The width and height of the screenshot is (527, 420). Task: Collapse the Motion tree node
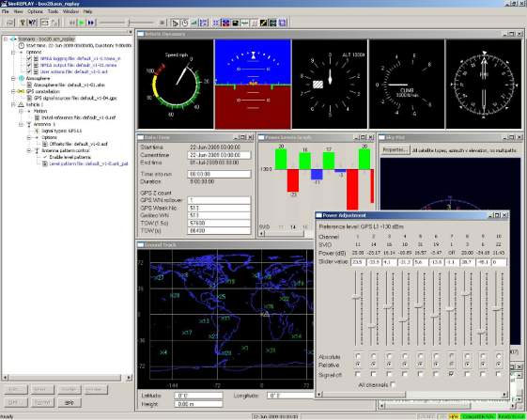tap(22, 111)
